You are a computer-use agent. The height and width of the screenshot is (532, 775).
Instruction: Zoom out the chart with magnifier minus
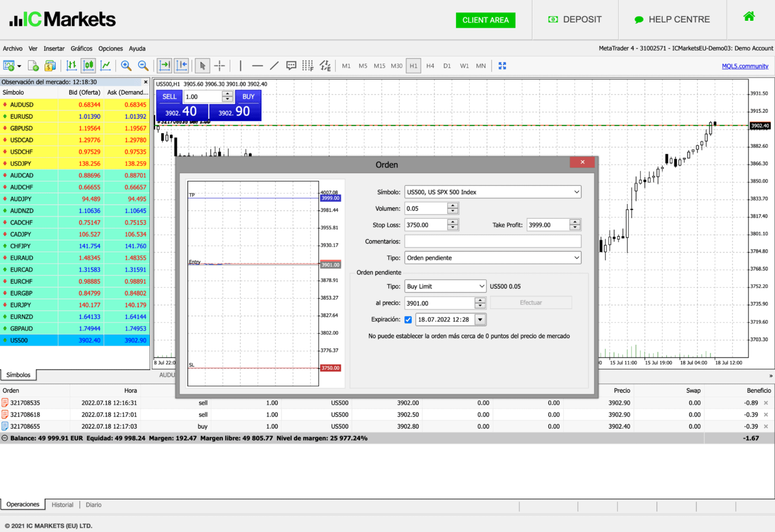(x=143, y=66)
